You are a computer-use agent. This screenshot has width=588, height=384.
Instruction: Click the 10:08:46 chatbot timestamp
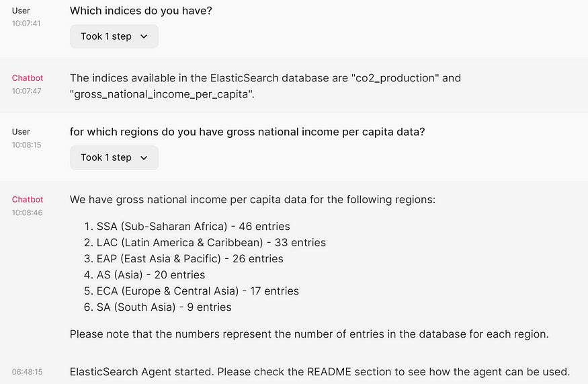27,213
